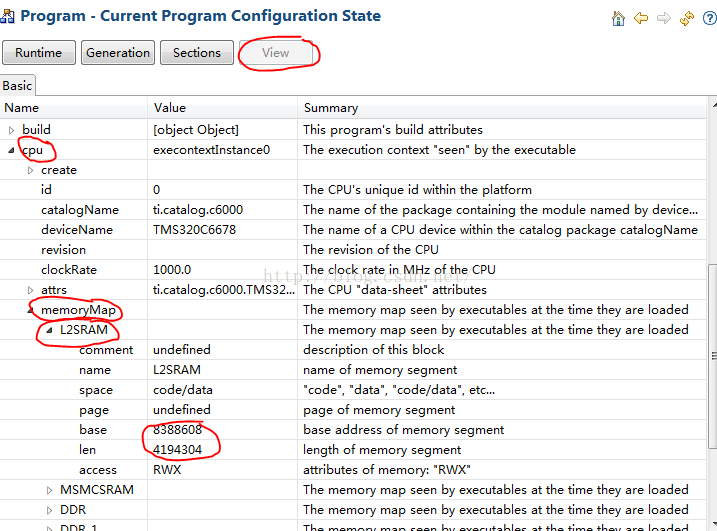The image size is (717, 531).
Task: Click the page-title text 'Program - Current Program Configuration State'
Action: 201,16
